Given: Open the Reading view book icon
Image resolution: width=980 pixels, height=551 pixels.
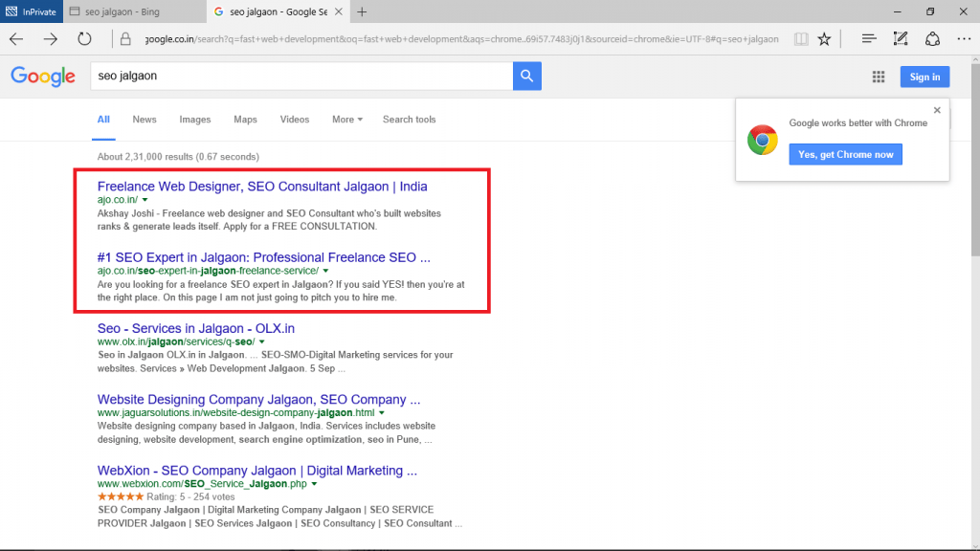Looking at the screenshot, I should [800, 38].
